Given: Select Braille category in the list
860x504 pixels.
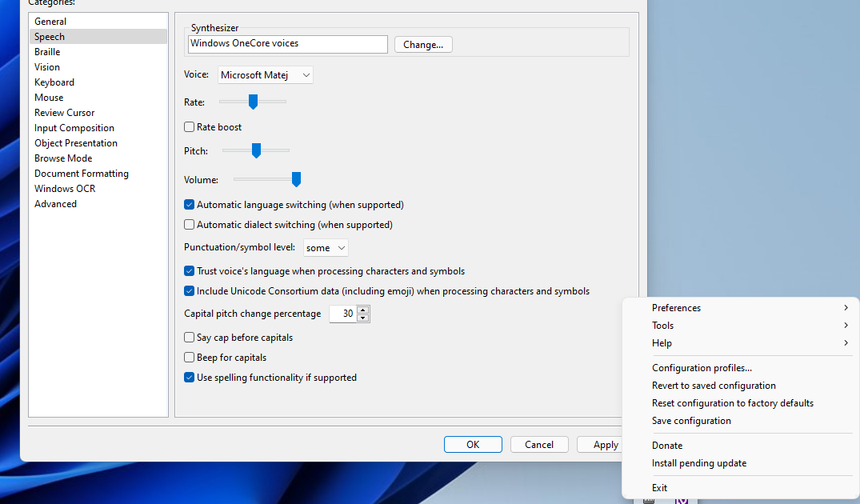Looking at the screenshot, I should coord(47,52).
